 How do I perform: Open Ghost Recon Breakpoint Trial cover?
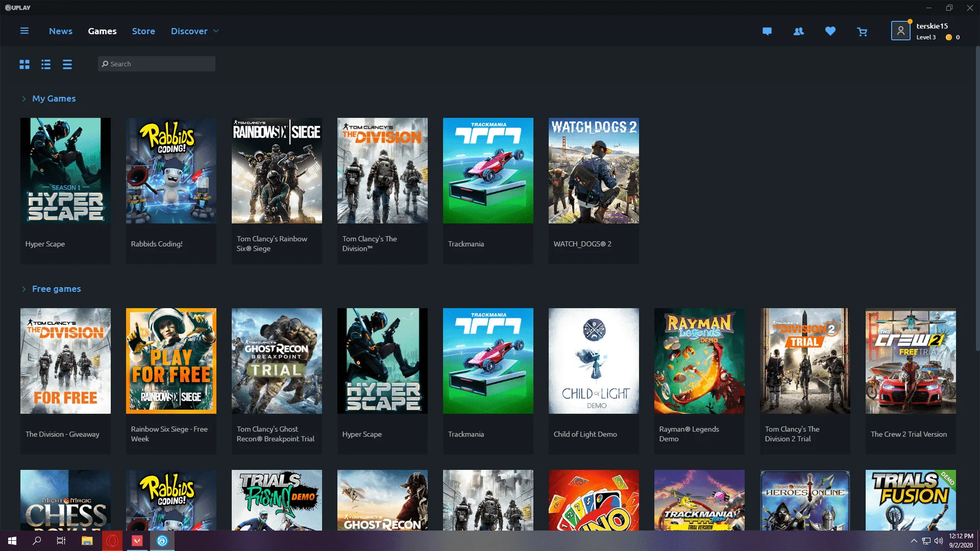277,361
